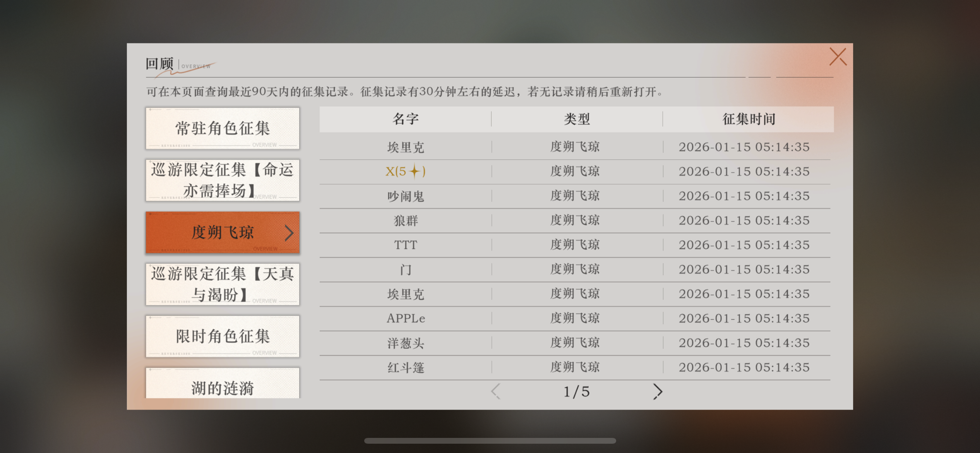Go to the previous records page
The width and height of the screenshot is (980, 453).
496,391
